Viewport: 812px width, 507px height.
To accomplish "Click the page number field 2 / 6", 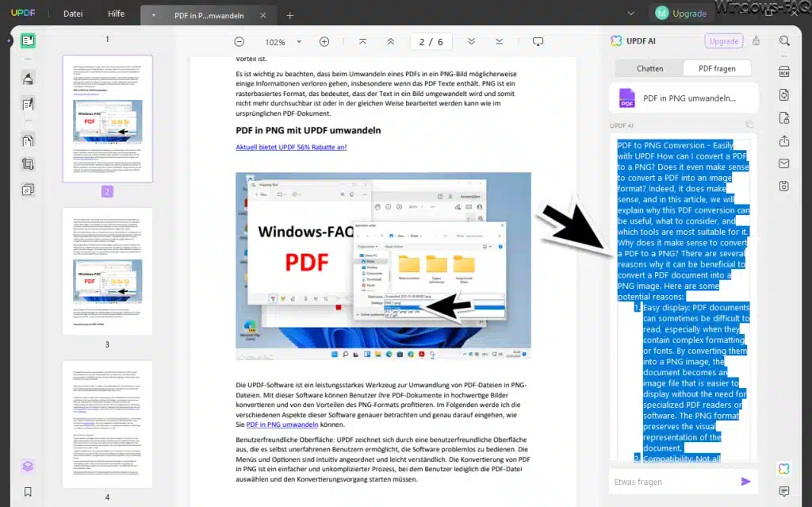I will 431,42.
